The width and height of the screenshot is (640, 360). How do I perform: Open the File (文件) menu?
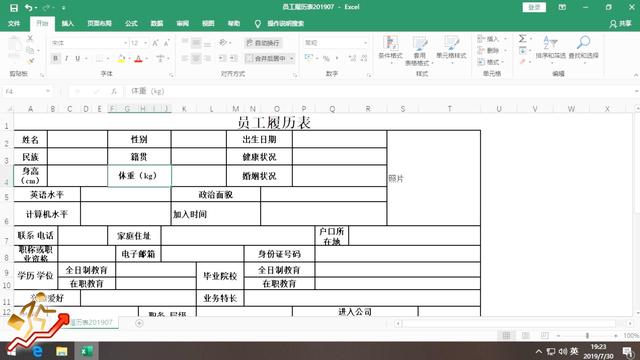pos(14,24)
